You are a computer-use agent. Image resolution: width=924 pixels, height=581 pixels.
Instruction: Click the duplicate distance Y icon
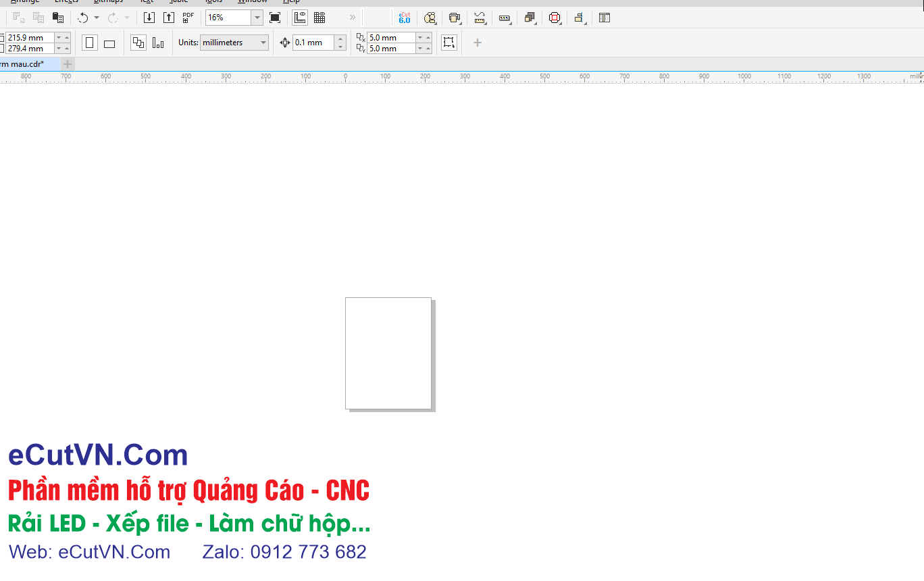tap(361, 49)
